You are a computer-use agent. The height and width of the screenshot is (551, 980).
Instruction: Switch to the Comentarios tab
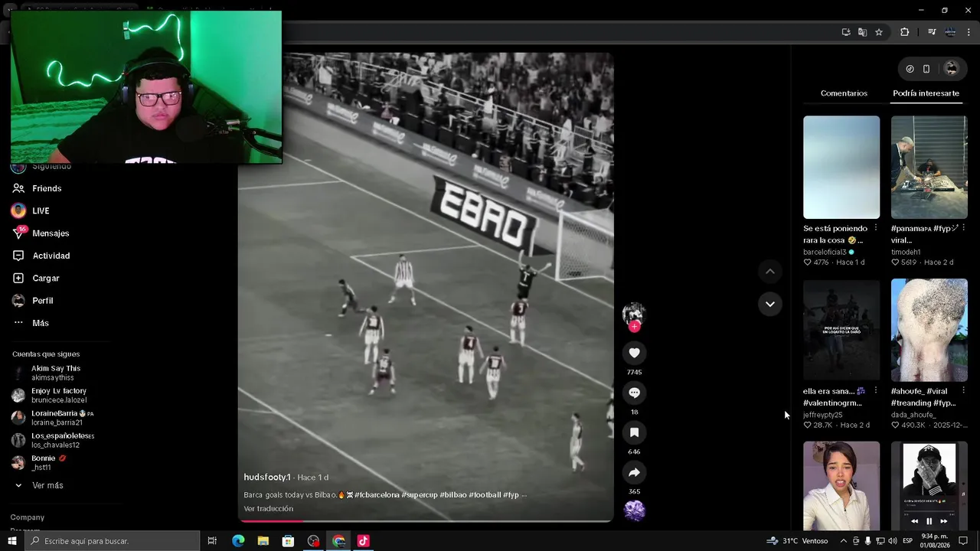click(x=844, y=93)
